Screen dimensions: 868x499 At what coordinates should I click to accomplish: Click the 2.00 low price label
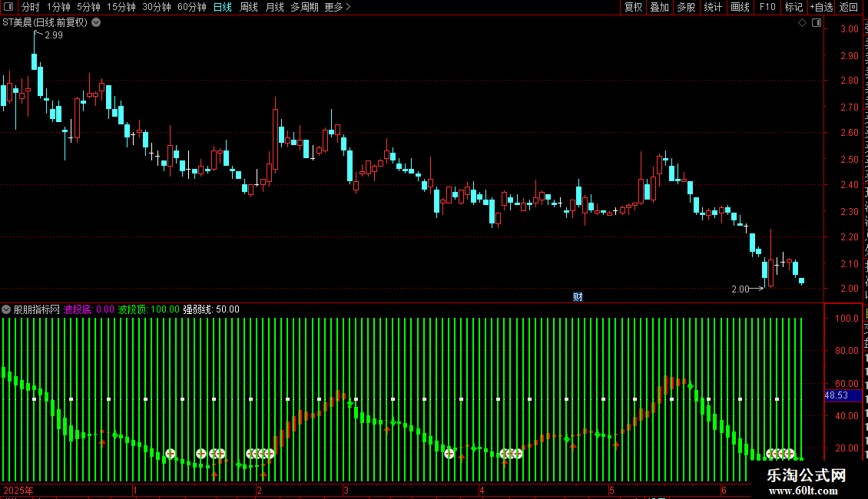[x=740, y=289]
